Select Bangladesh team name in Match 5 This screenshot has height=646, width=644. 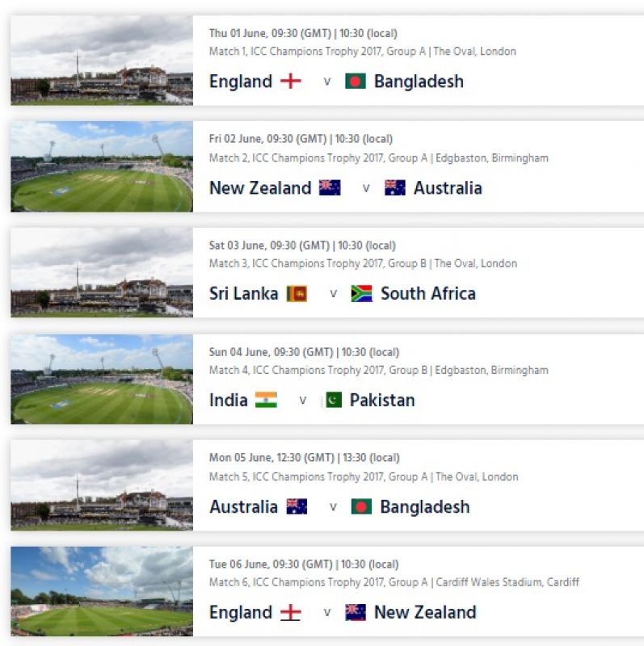[x=425, y=507]
